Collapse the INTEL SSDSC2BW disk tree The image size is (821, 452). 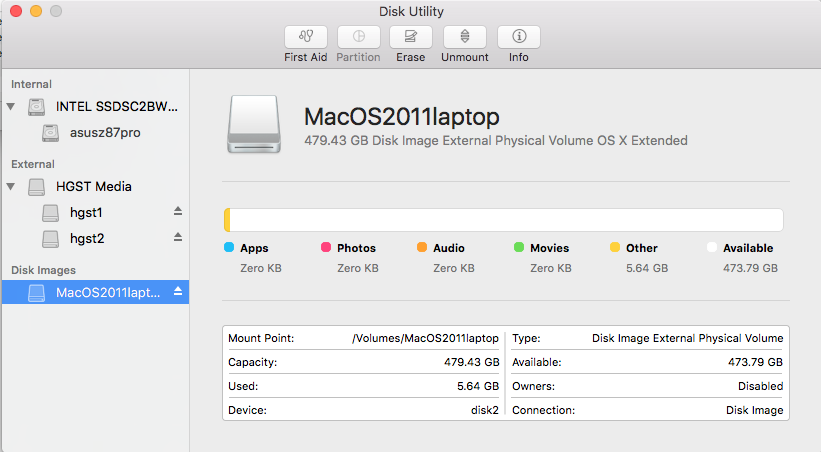click(x=10, y=107)
